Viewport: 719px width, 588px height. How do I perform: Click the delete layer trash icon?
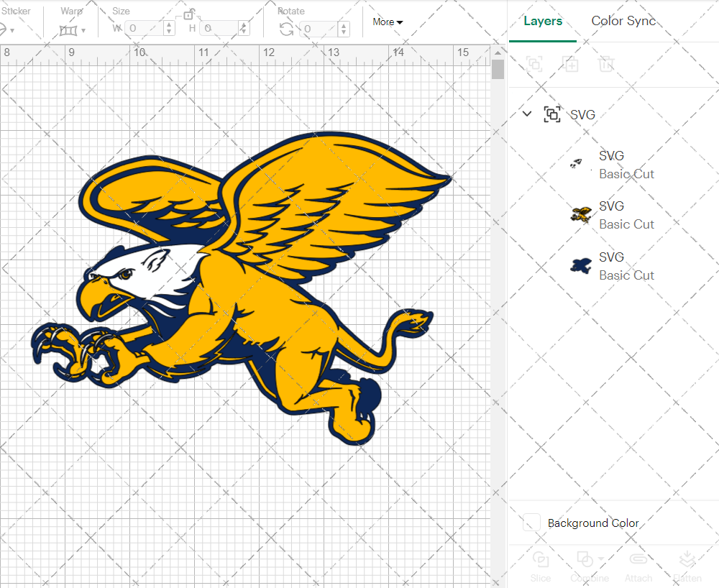tap(606, 64)
